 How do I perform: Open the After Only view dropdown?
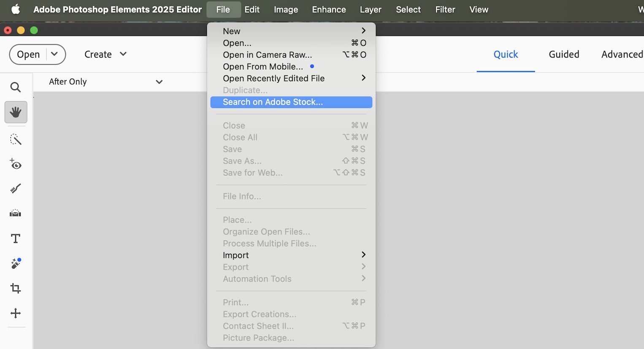click(106, 82)
